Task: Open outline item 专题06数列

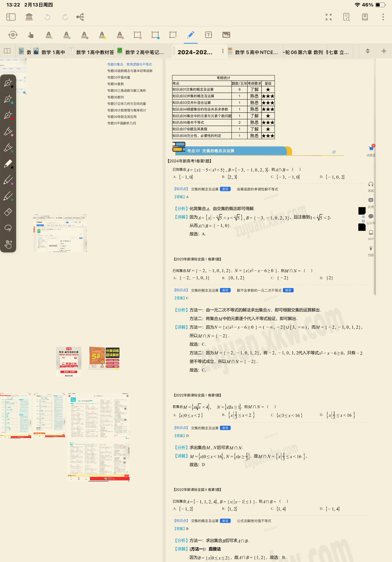Action: pyautogui.click(x=115, y=97)
